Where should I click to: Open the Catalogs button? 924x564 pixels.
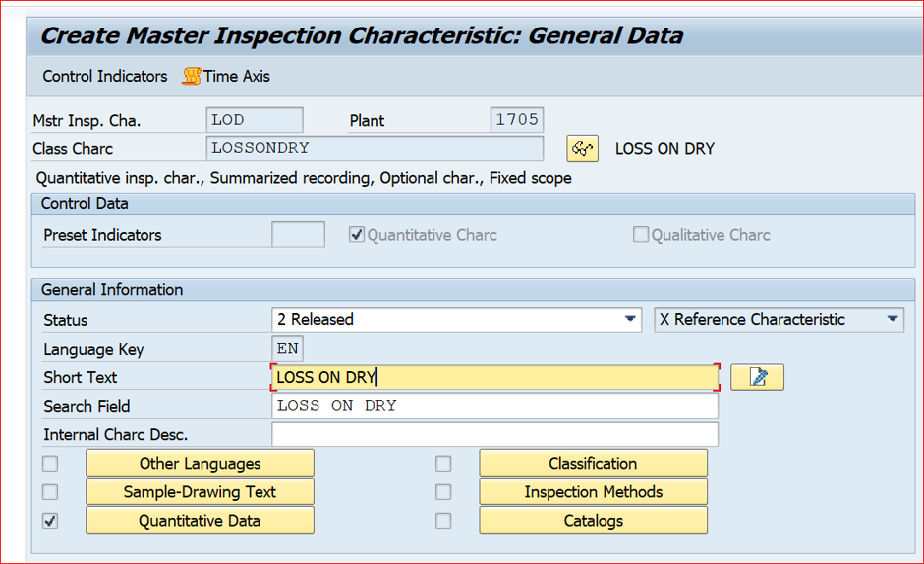click(594, 521)
